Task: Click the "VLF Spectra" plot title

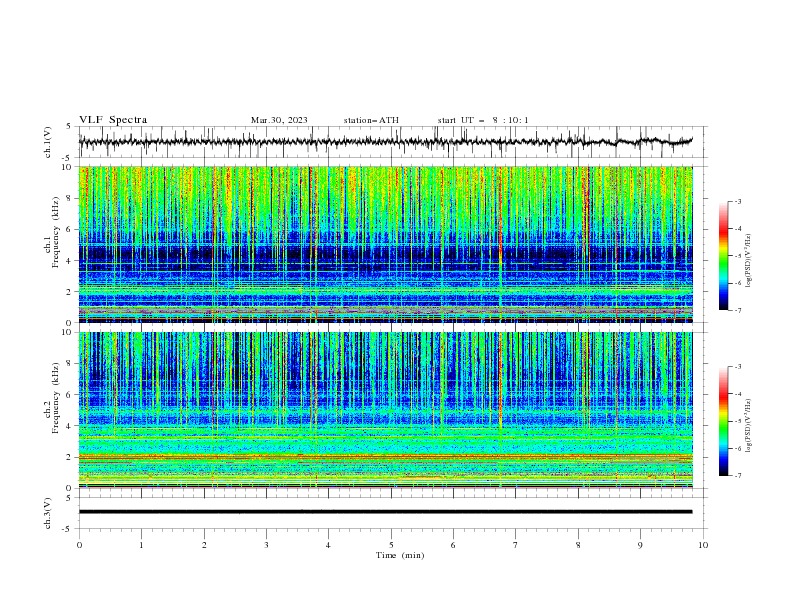Action: click(113, 120)
